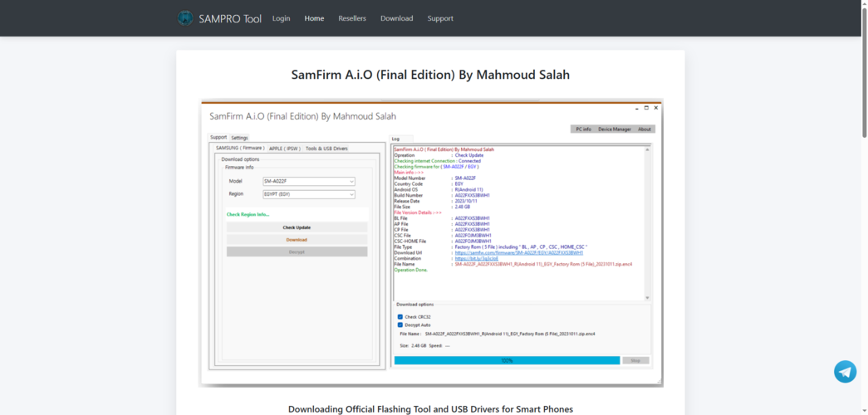The image size is (868, 415).
Task: Click the Check Update button
Action: 297,227
